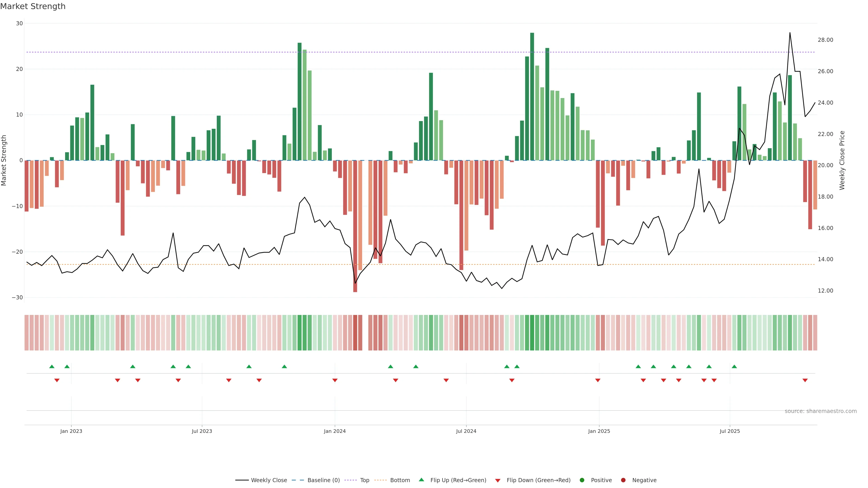Image resolution: width=868 pixels, height=488 pixels.
Task: Click the rightmost green flip-up triangle marker
Action: point(734,366)
